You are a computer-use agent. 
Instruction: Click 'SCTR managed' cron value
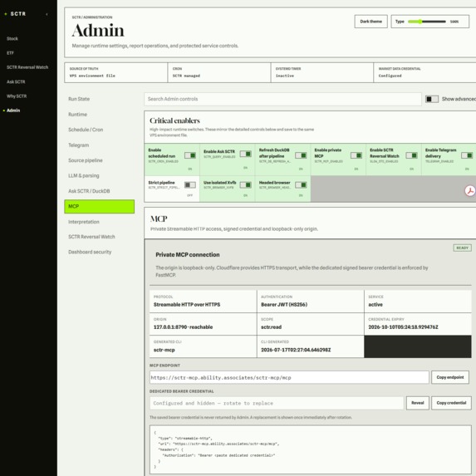click(x=186, y=76)
